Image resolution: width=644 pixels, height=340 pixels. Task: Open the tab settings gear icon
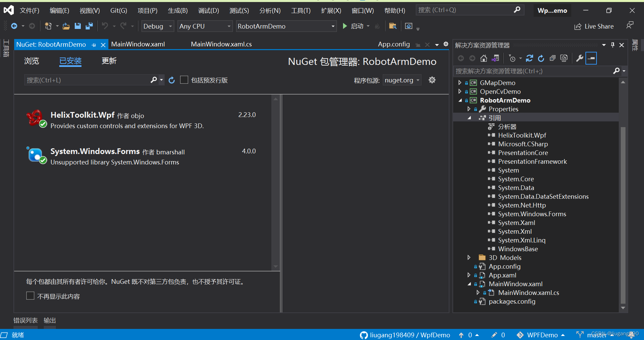click(446, 44)
